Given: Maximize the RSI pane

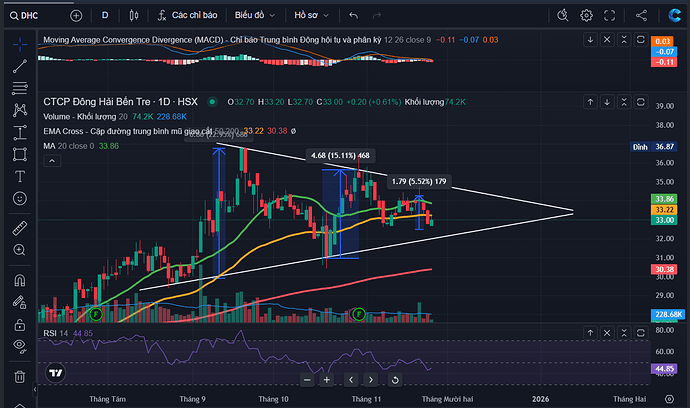Looking at the screenshot, I should (641, 333).
